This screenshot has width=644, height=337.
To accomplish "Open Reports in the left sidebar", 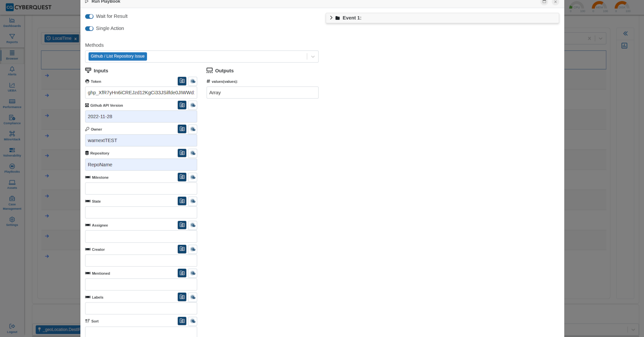I will 12,39.
